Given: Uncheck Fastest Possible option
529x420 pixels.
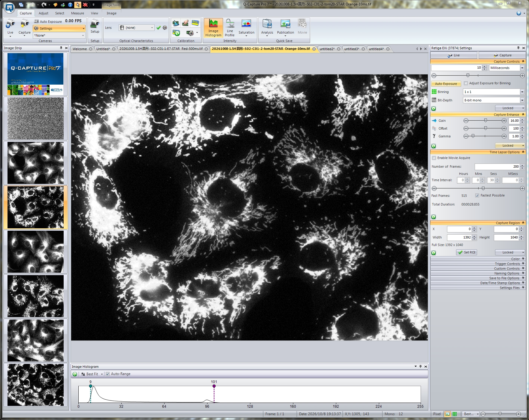Looking at the screenshot, I should (x=477, y=196).
